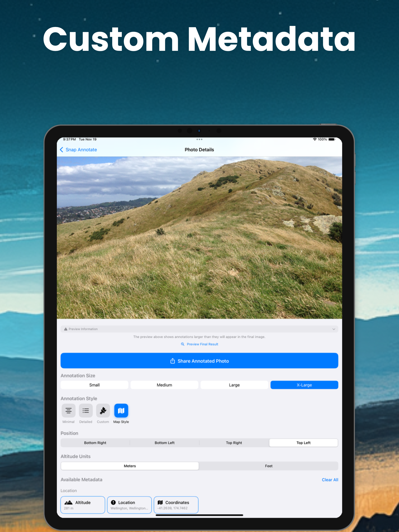Tap the back chevron to Snap Annotate
This screenshot has height=532, width=399.
tap(62, 150)
